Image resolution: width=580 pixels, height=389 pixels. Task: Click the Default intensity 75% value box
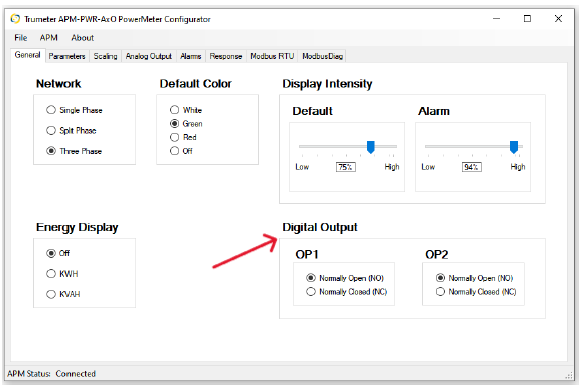click(345, 167)
